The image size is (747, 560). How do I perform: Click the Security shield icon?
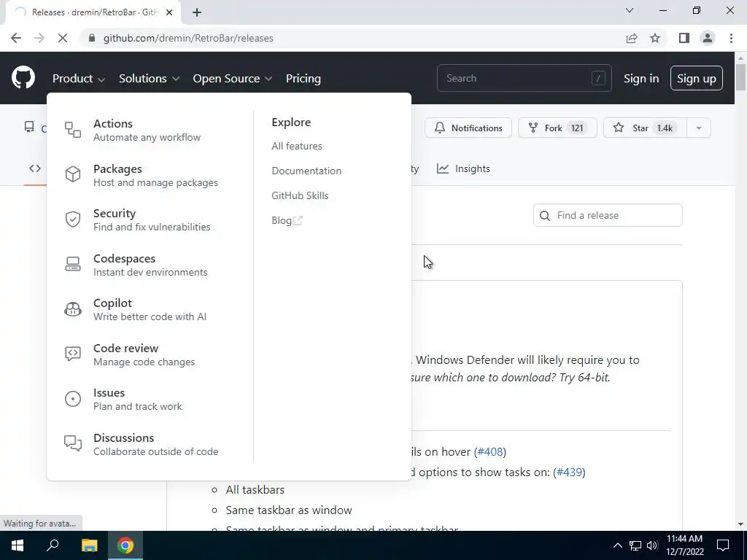coord(73,219)
